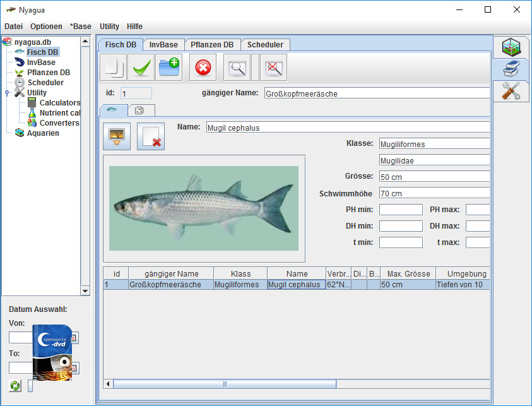532x406 pixels.
Task: Select the wrench tools icon in right sidebar
Action: (x=511, y=90)
